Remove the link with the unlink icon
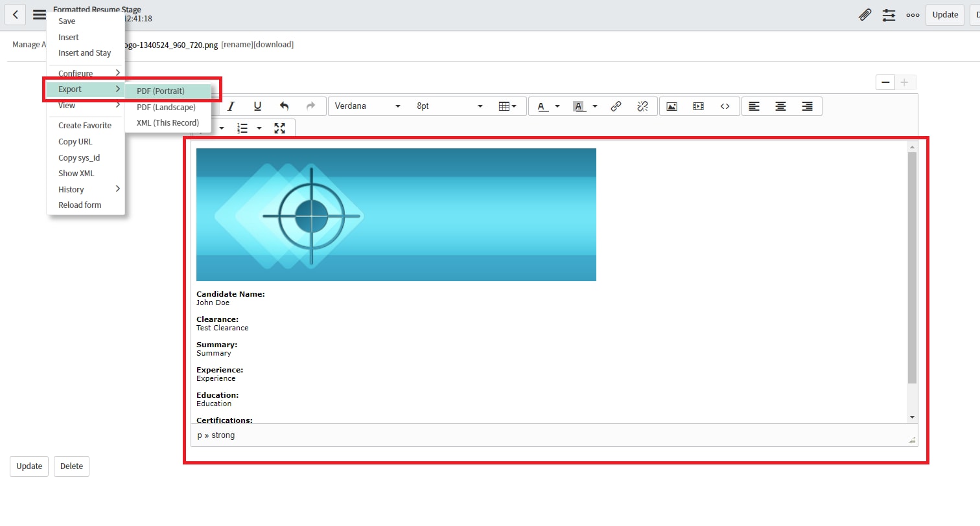Image resolution: width=980 pixels, height=526 pixels. [x=643, y=106]
